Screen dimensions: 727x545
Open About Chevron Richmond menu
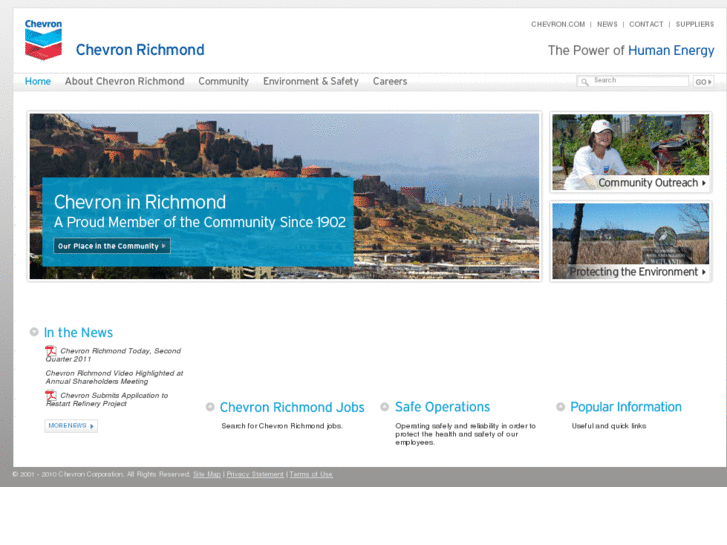coord(124,81)
